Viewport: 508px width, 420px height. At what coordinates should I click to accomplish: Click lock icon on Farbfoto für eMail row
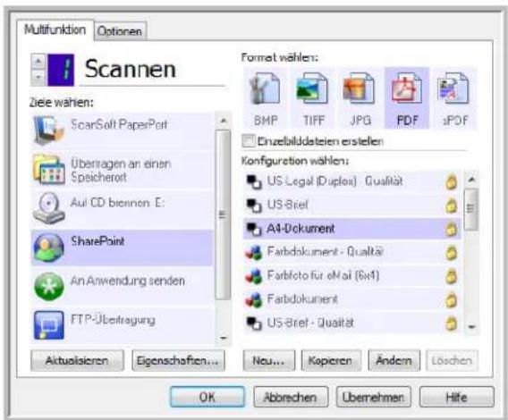(x=451, y=276)
